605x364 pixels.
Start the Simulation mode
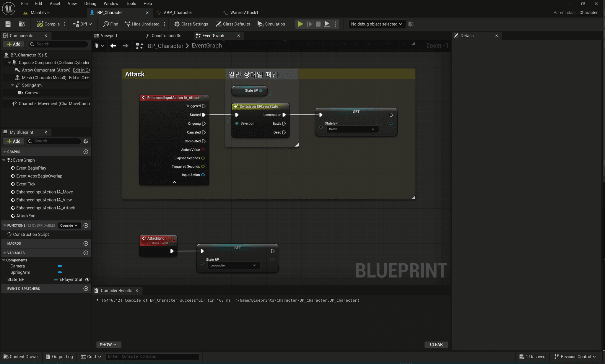[x=271, y=24]
